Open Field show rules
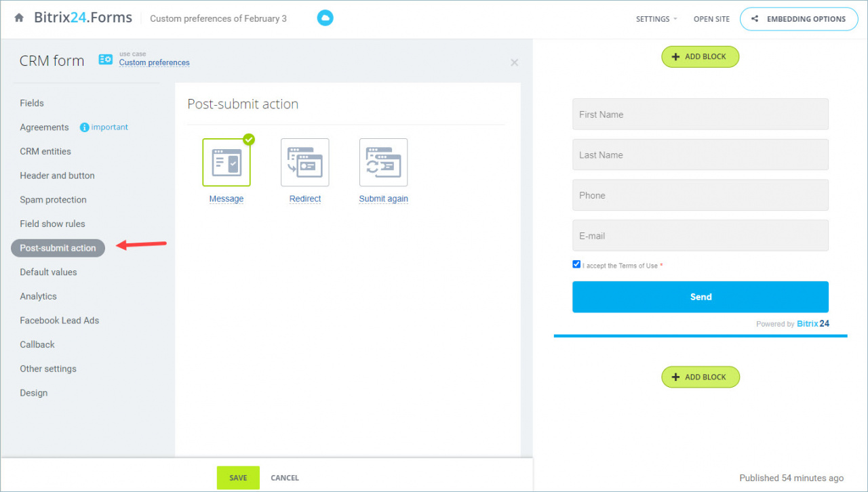This screenshot has height=492, width=868. point(52,224)
